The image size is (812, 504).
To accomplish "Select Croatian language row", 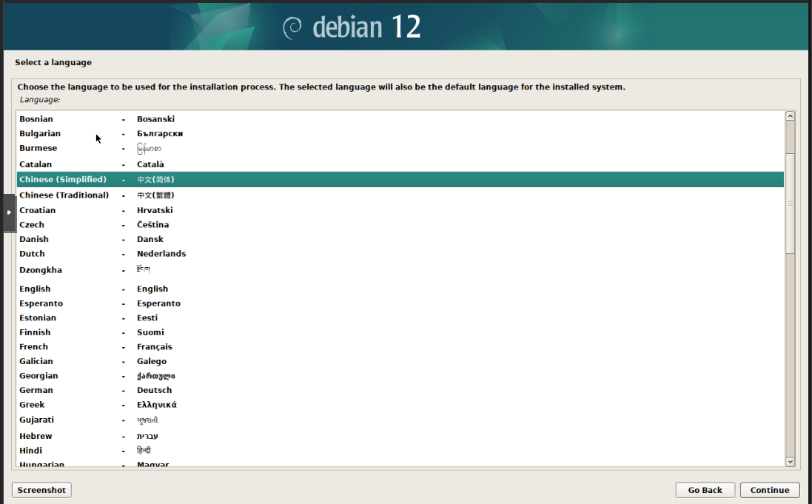I will [400, 210].
